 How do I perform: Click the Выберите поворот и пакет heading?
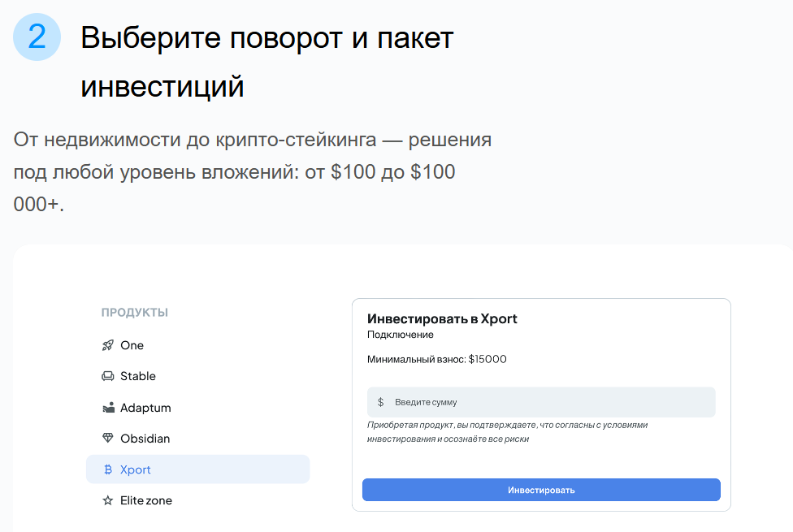click(266, 38)
